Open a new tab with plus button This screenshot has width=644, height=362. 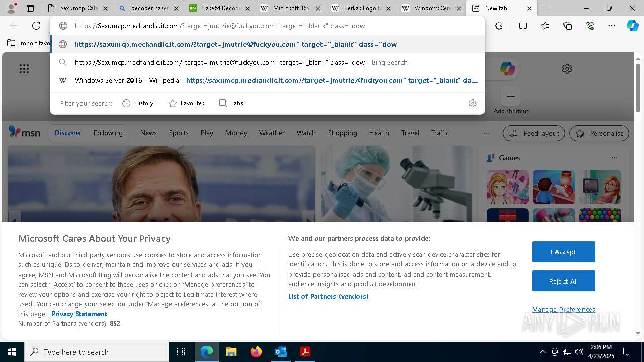(x=546, y=8)
